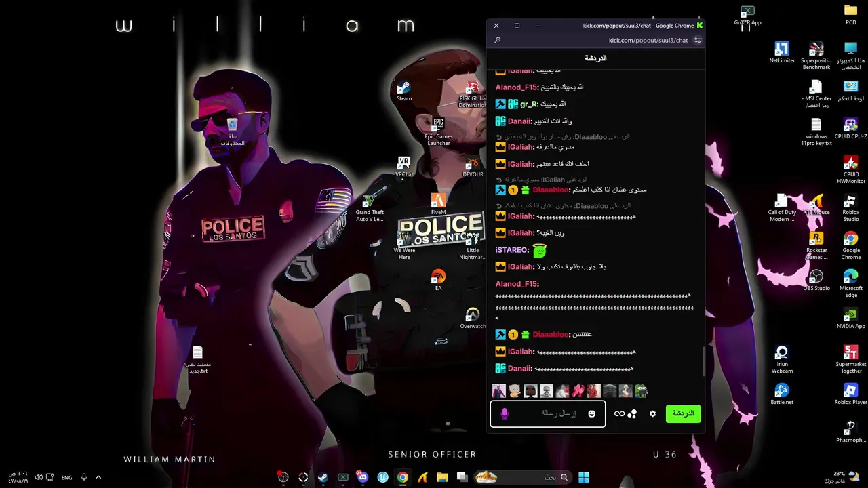Open EA app desktop icon
Image resolution: width=868 pixels, height=488 pixels.
click(x=438, y=281)
